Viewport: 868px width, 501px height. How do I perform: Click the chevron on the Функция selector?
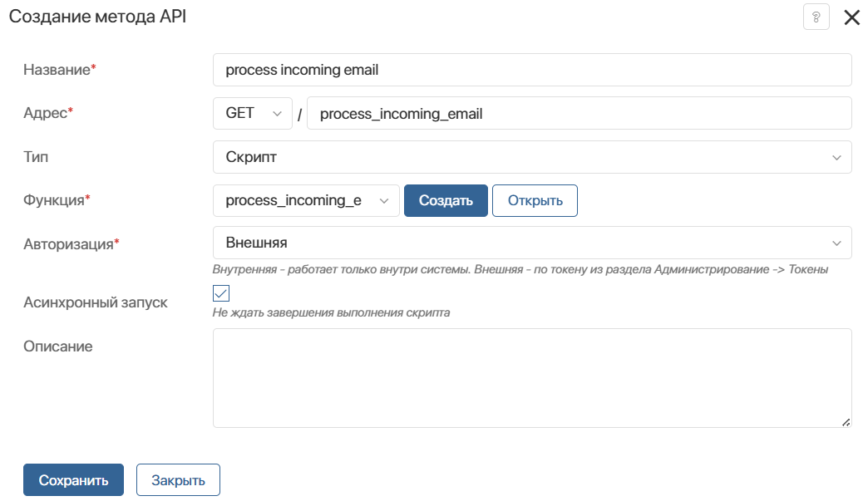383,200
